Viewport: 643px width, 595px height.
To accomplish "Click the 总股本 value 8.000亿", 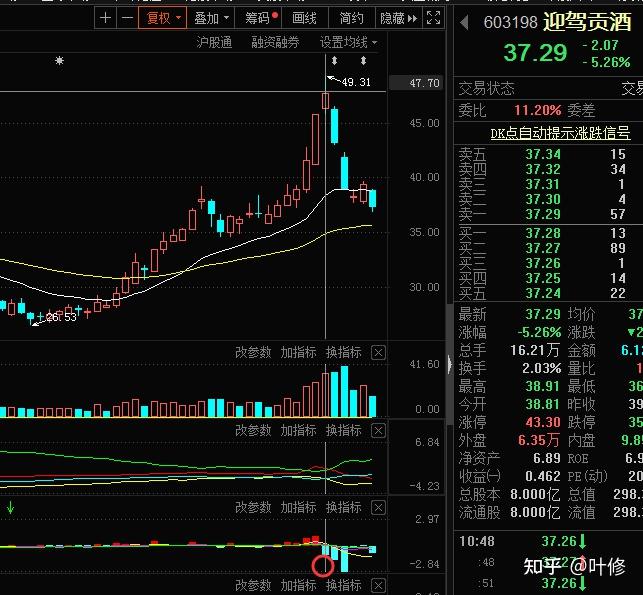I will (535, 495).
